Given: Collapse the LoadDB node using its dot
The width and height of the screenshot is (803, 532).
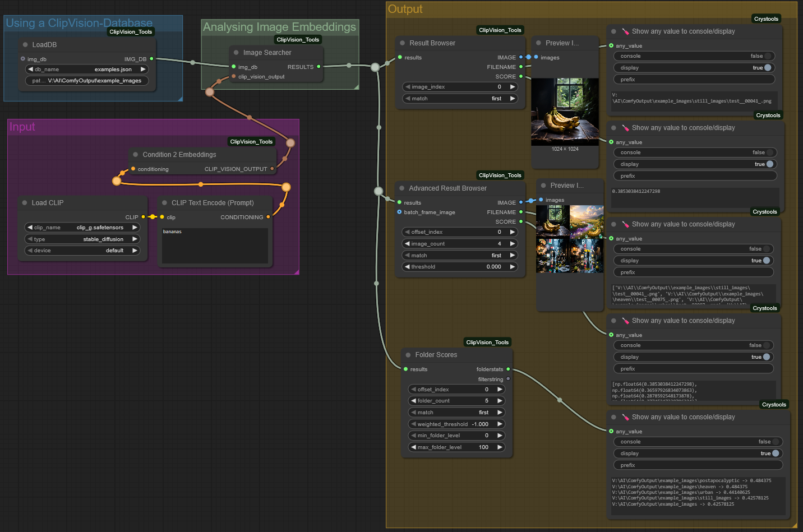Looking at the screenshot, I should 25,45.
